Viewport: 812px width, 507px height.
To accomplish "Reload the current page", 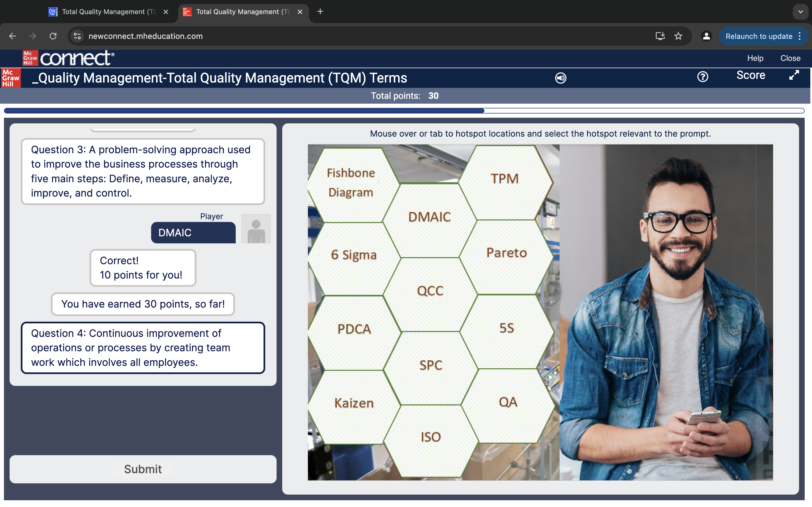I will click(53, 36).
